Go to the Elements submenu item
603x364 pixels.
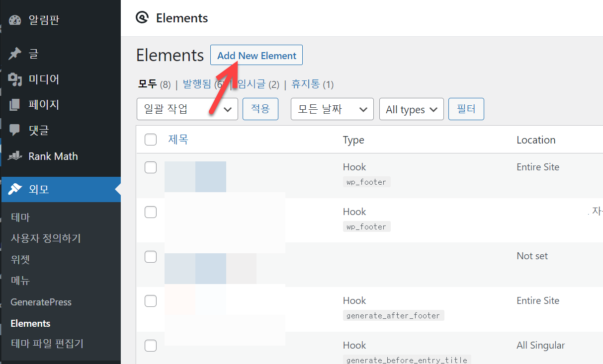point(30,323)
